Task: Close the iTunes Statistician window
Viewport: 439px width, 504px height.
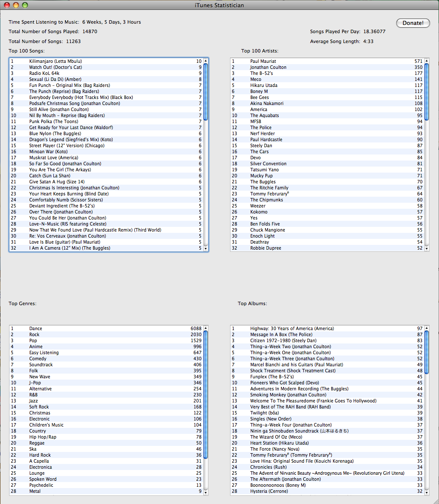Action: point(7,5)
